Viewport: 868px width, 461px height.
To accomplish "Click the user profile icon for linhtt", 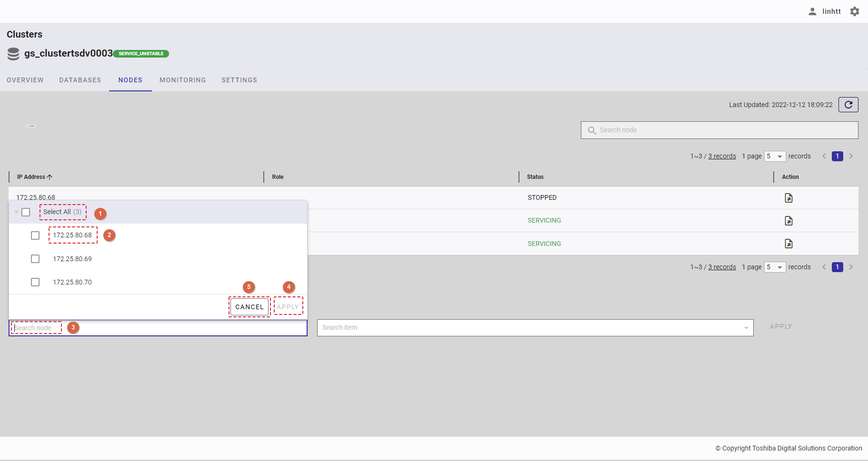I will click(812, 11).
